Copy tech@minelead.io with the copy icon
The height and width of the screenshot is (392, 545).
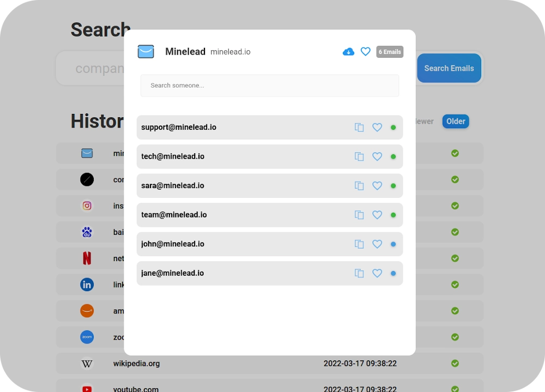pyautogui.click(x=359, y=156)
